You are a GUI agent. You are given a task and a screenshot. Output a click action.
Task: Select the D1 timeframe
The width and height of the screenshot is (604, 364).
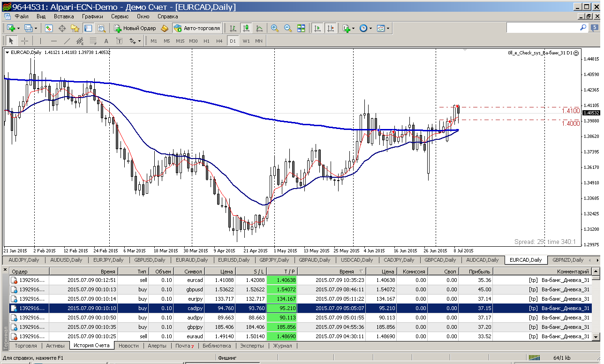pos(233,41)
